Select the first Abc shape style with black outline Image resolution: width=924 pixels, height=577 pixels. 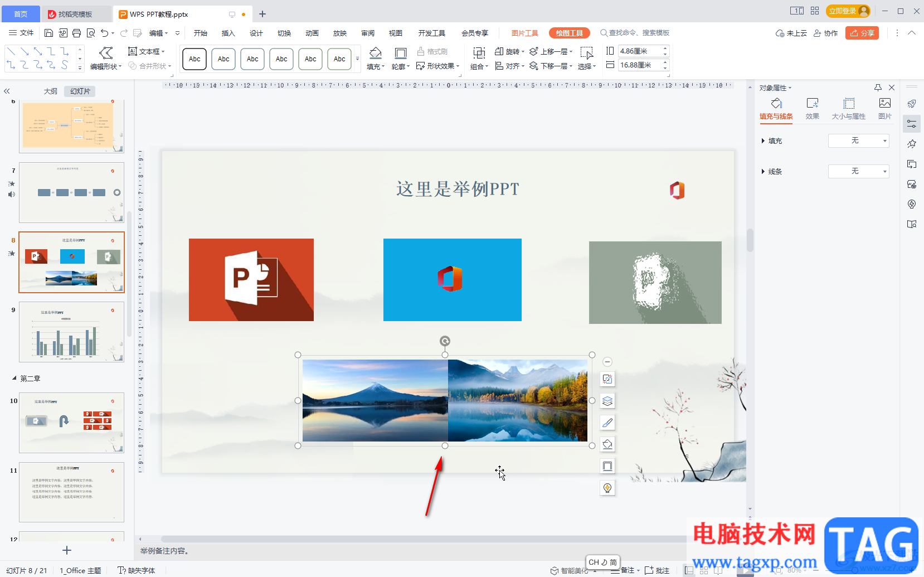[194, 59]
